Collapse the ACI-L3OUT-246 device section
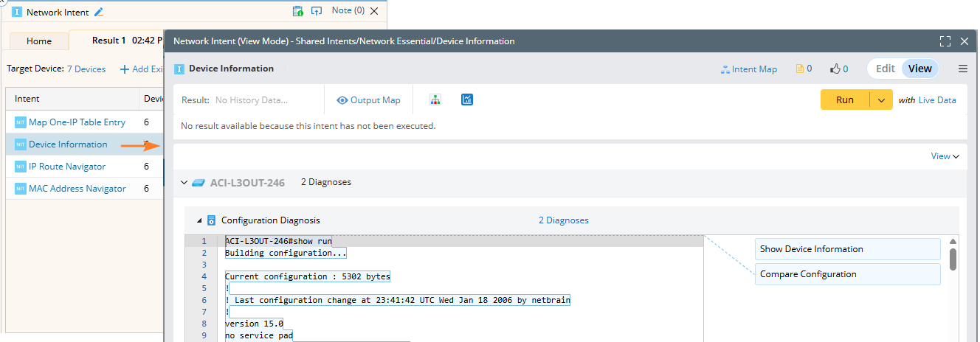The image size is (980, 342). pos(184,182)
